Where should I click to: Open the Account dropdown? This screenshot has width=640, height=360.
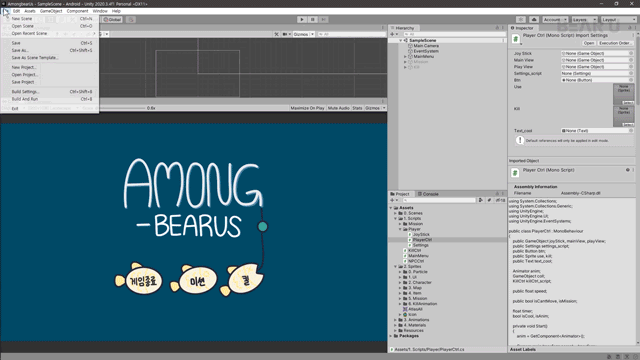555,20
